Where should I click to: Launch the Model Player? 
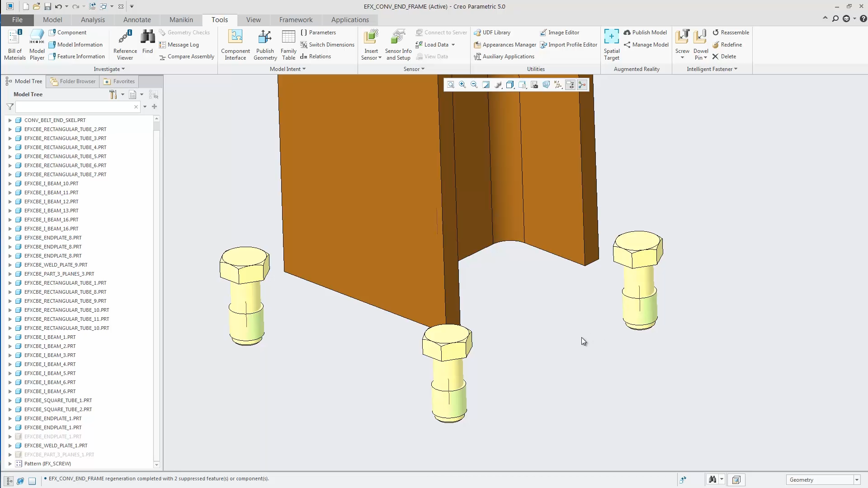(37, 44)
